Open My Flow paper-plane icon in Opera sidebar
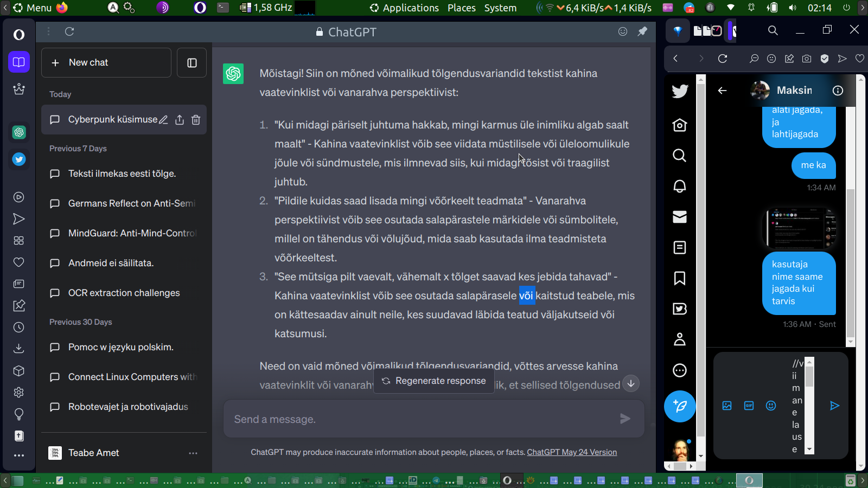 19,219
